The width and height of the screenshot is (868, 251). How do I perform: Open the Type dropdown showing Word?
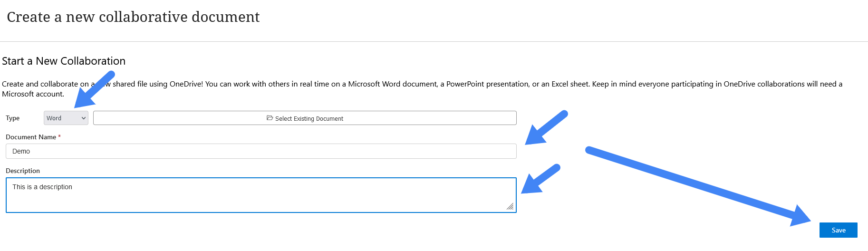tap(66, 118)
